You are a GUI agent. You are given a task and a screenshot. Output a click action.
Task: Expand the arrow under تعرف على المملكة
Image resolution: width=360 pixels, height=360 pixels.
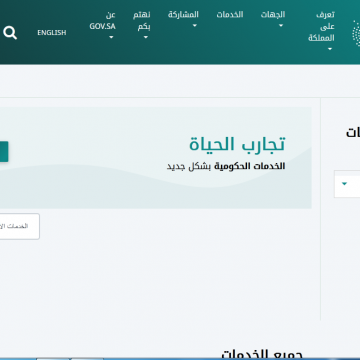(x=330, y=49)
